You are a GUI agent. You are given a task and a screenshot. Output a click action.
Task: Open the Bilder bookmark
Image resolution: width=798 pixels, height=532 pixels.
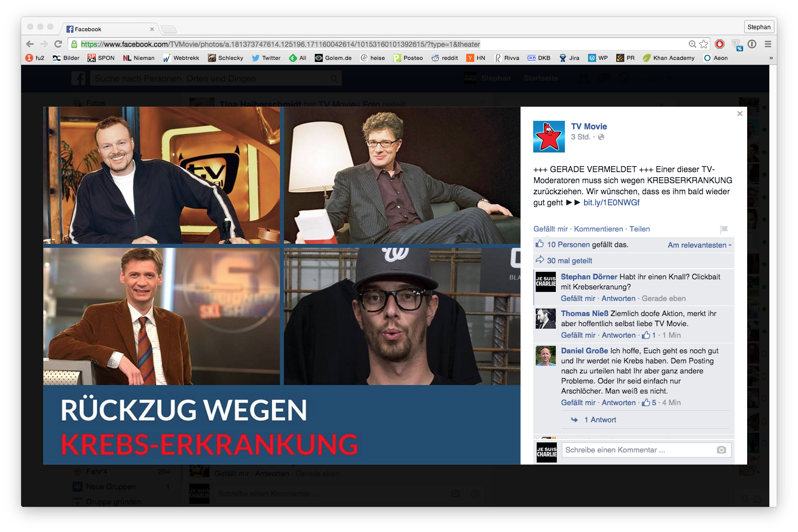pos(66,58)
